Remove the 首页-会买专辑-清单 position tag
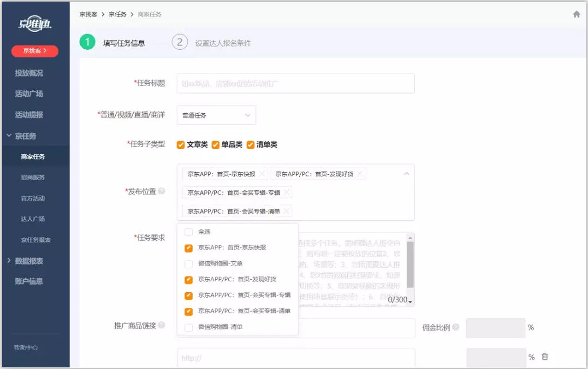 pos(287,211)
